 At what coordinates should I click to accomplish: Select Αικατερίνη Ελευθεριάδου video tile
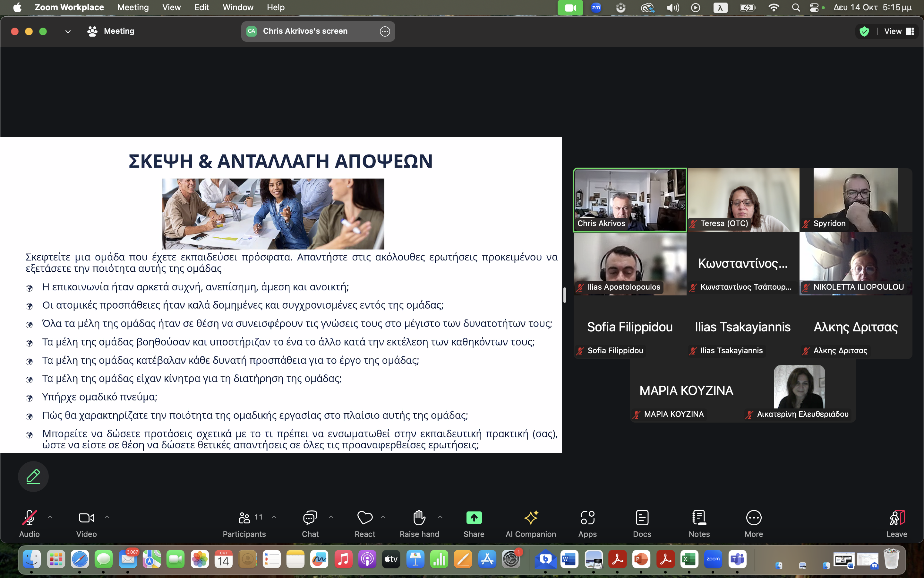[799, 391]
